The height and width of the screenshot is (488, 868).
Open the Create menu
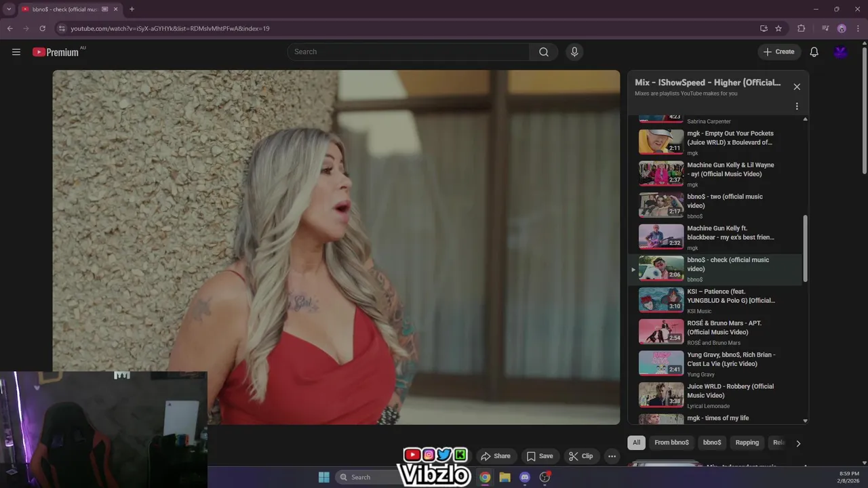[778, 52]
